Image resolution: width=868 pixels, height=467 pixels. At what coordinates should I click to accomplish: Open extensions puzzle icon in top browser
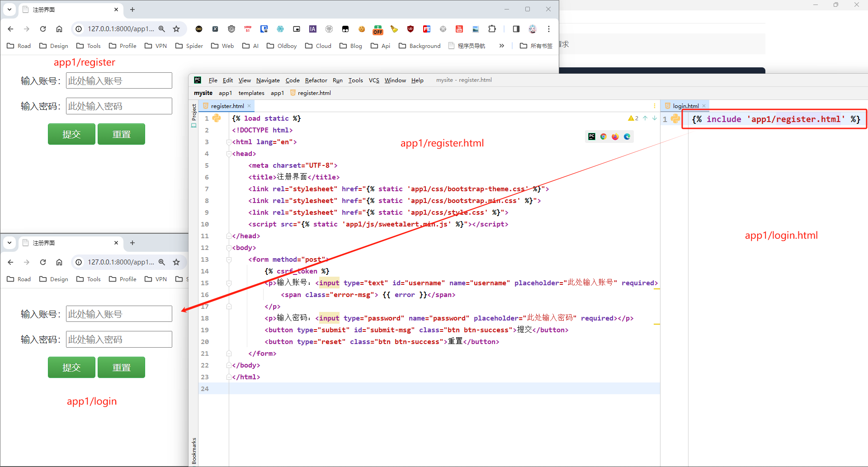point(492,29)
